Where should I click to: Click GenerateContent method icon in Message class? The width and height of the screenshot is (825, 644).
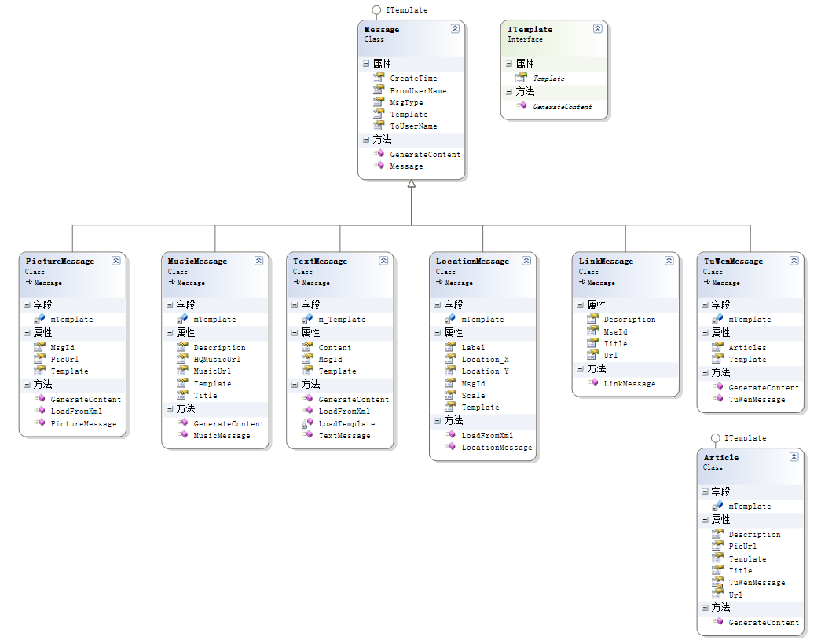pyautogui.click(x=379, y=153)
